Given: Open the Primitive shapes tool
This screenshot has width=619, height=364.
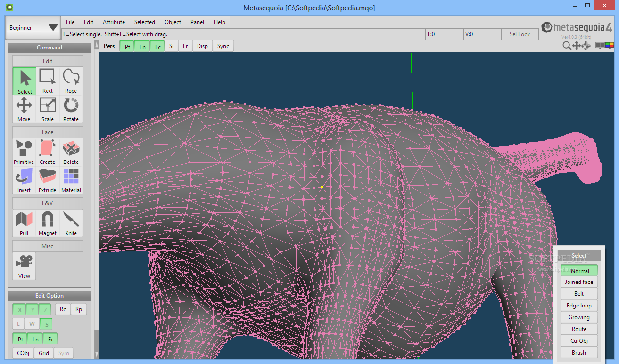Looking at the screenshot, I should [x=24, y=152].
